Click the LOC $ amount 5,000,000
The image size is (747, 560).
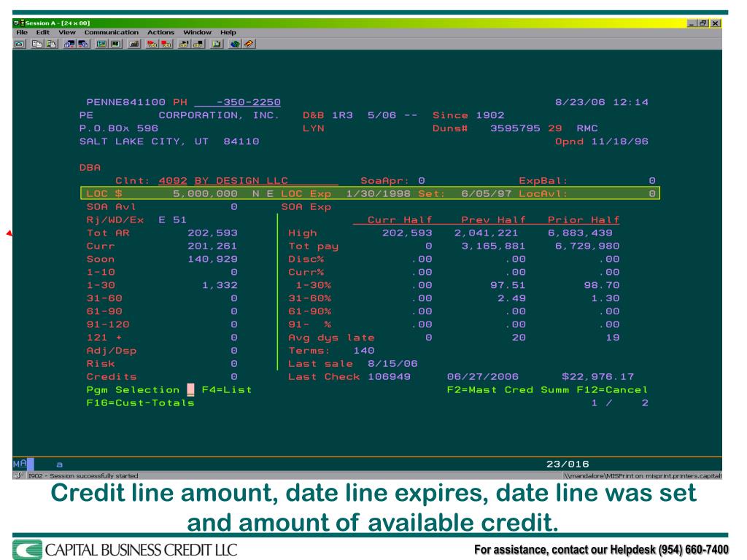tap(205, 194)
